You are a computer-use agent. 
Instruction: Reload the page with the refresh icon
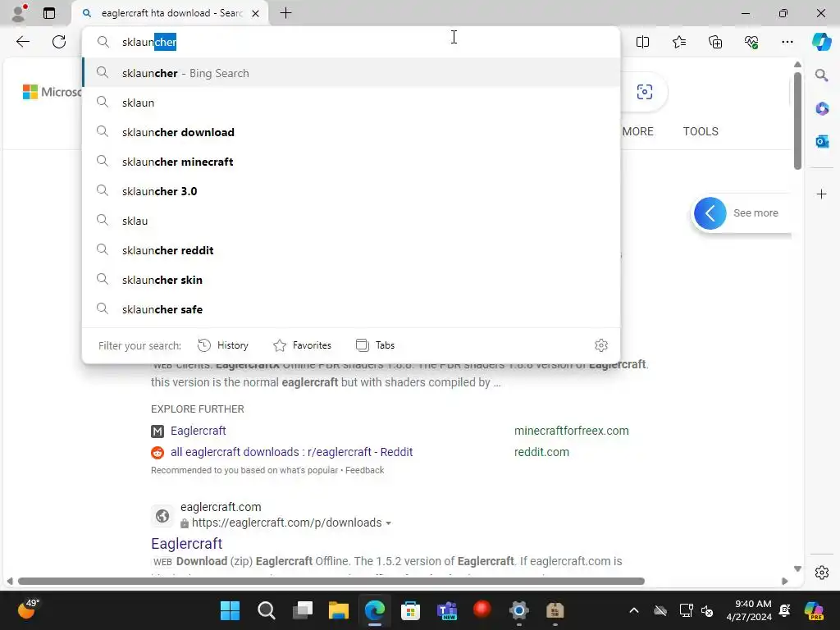(59, 42)
